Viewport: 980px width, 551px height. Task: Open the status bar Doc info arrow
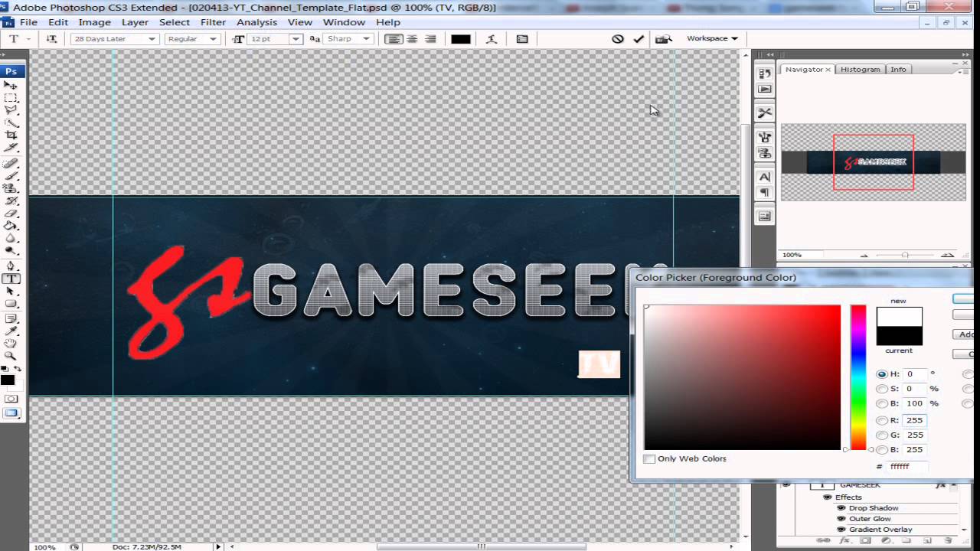click(218, 546)
